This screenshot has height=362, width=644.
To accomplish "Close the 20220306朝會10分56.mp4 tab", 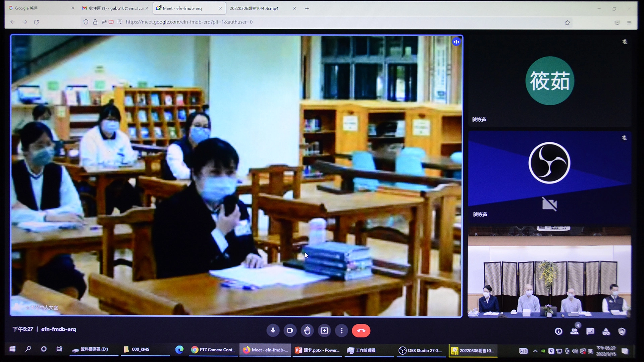I will point(294,8).
